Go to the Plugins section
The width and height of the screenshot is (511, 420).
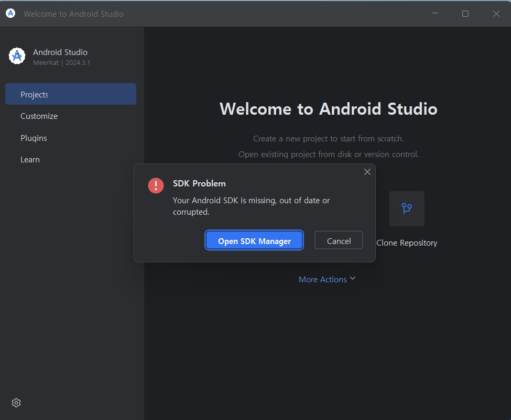click(x=34, y=138)
